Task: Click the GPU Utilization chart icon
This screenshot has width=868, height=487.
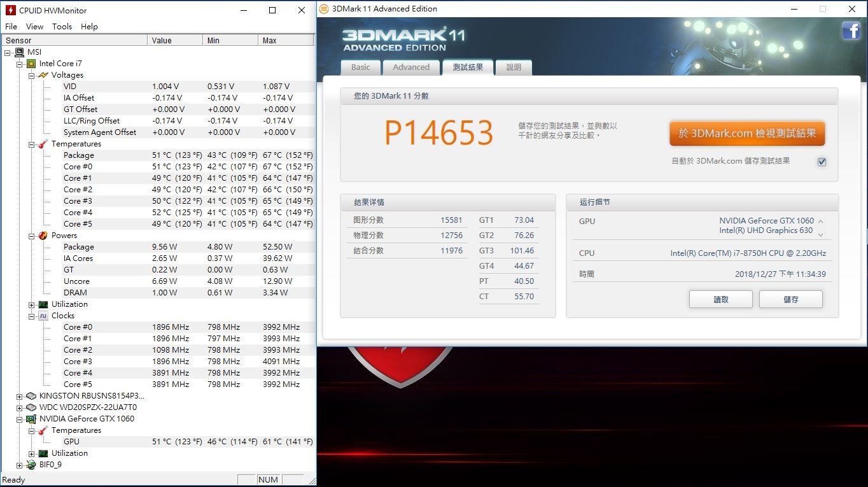Action: pyautogui.click(x=43, y=453)
